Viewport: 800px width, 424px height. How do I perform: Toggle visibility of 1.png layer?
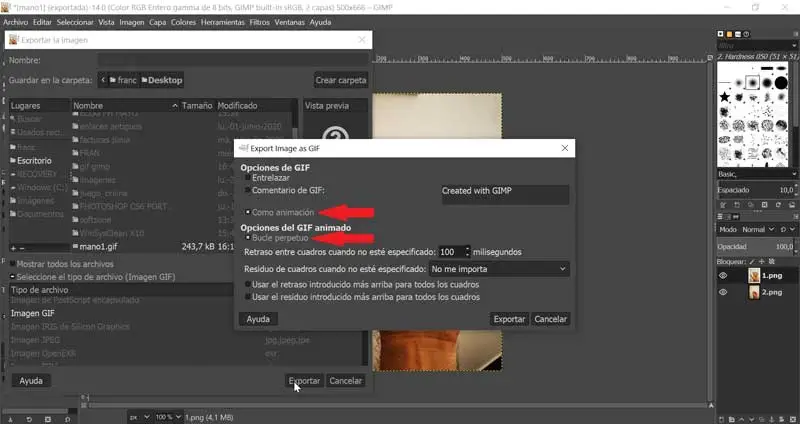[723, 276]
